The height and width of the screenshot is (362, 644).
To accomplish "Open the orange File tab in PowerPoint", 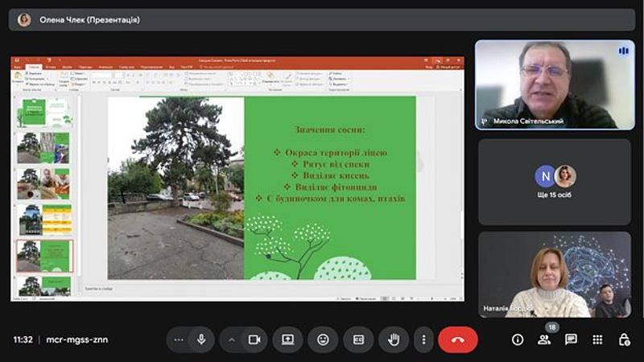I will (x=17, y=67).
